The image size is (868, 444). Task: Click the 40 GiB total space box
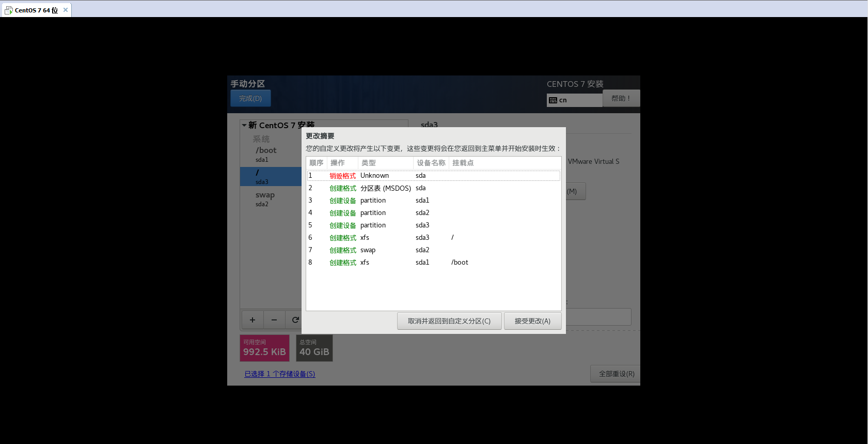click(314, 348)
